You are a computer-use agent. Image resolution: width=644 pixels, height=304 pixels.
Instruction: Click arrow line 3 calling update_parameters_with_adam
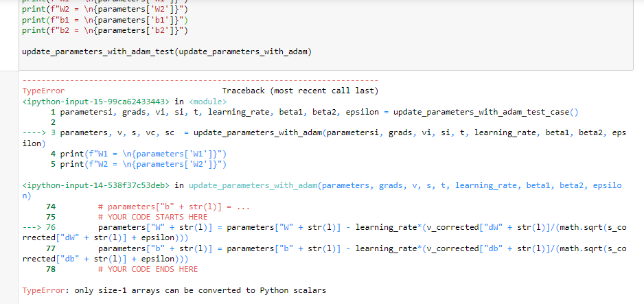pyautogui.click(x=325, y=138)
